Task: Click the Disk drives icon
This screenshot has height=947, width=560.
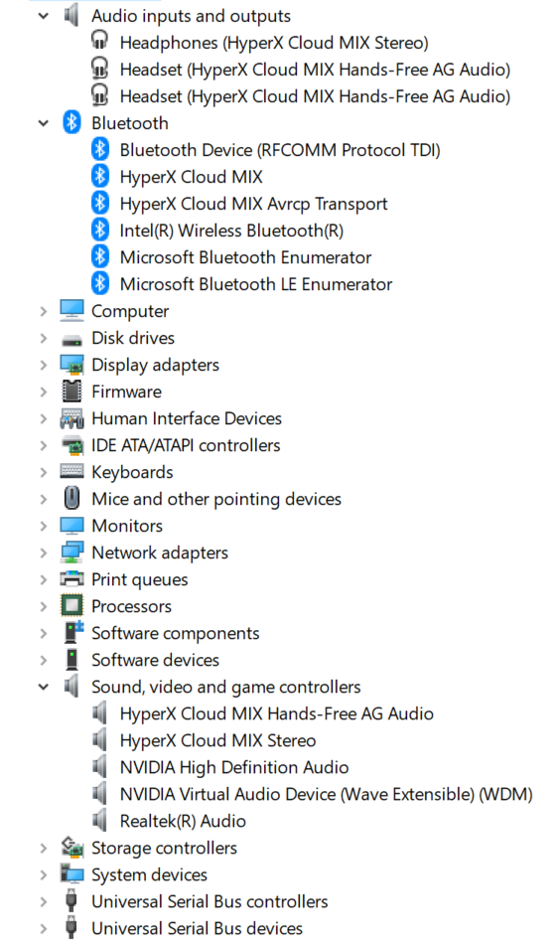Action: [71, 340]
